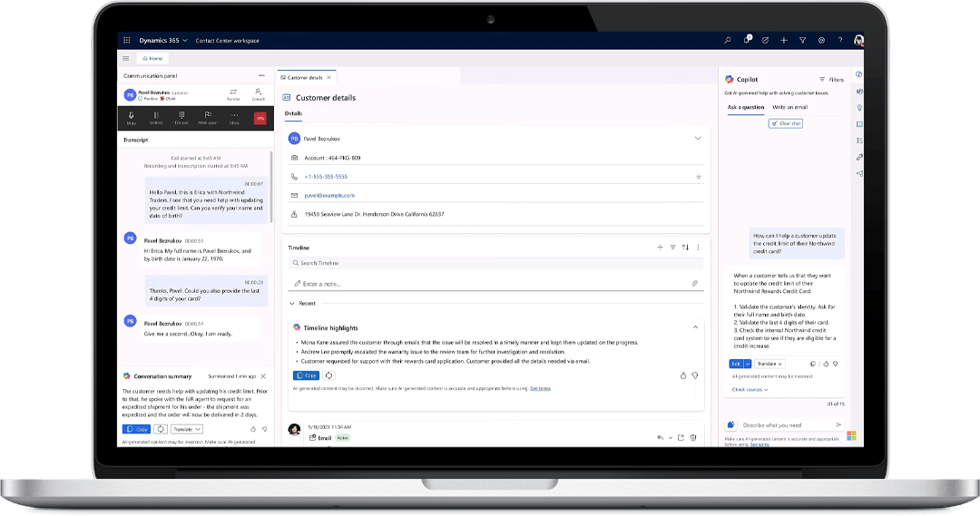This screenshot has height=516, width=980.
Task: Mark the phone number as favorite star
Action: click(698, 177)
